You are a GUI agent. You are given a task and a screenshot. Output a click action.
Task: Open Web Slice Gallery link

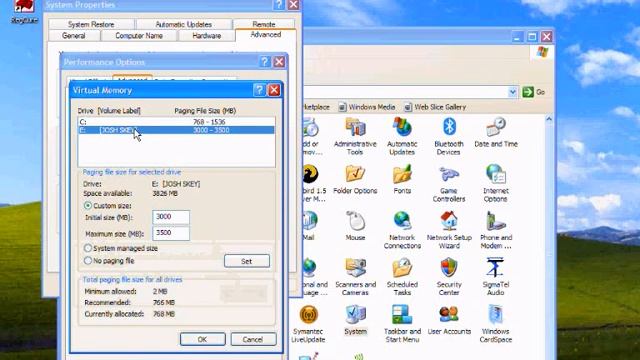[435, 107]
